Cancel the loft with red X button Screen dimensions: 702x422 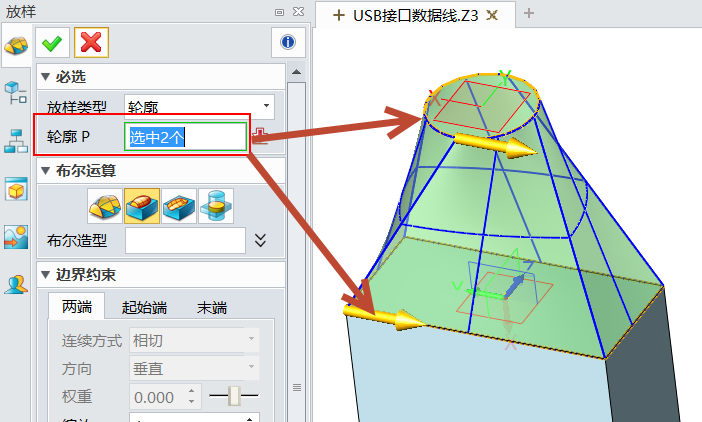(91, 42)
